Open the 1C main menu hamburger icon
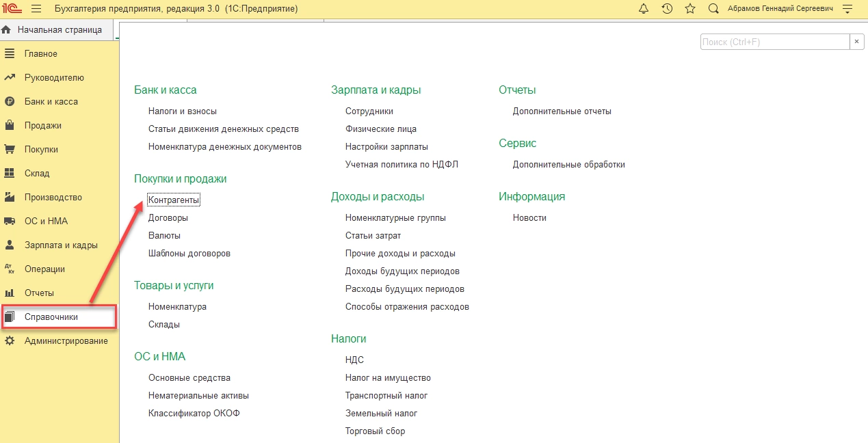 click(x=36, y=9)
